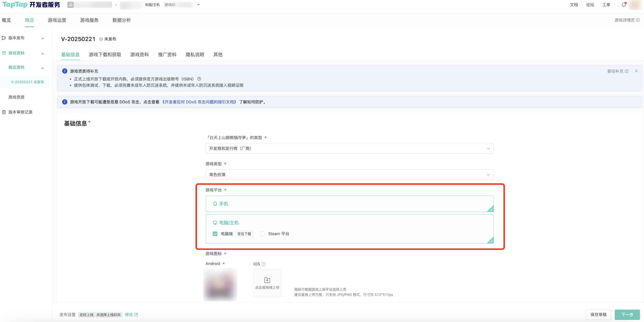Screen dimensions: 644x322
Task: Click the 版本发布 sidebar icon
Action: (4, 38)
